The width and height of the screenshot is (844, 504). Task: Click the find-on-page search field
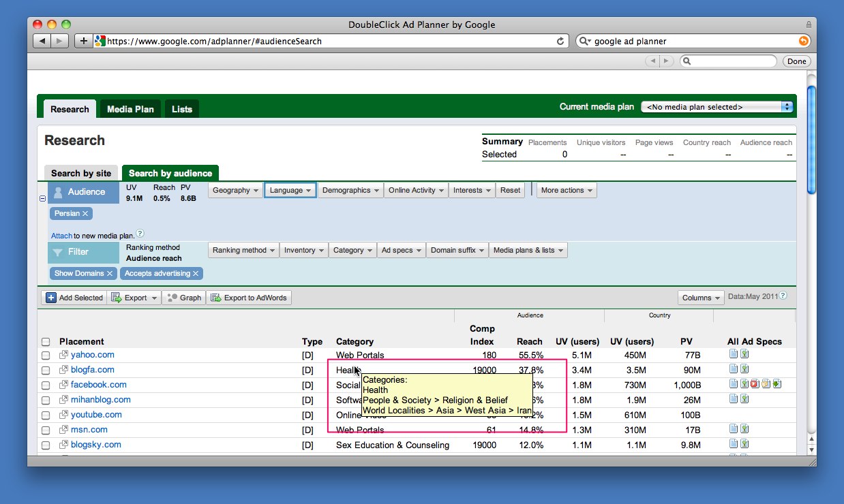click(x=728, y=61)
